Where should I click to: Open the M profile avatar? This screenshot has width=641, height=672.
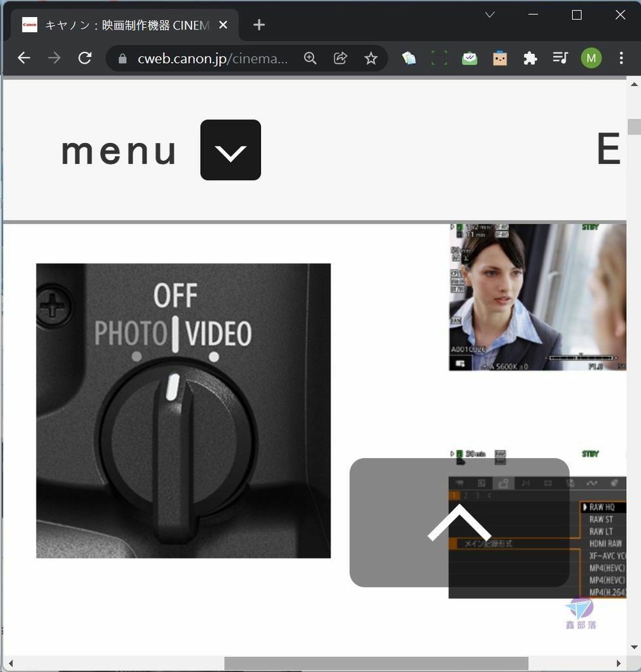tap(591, 58)
